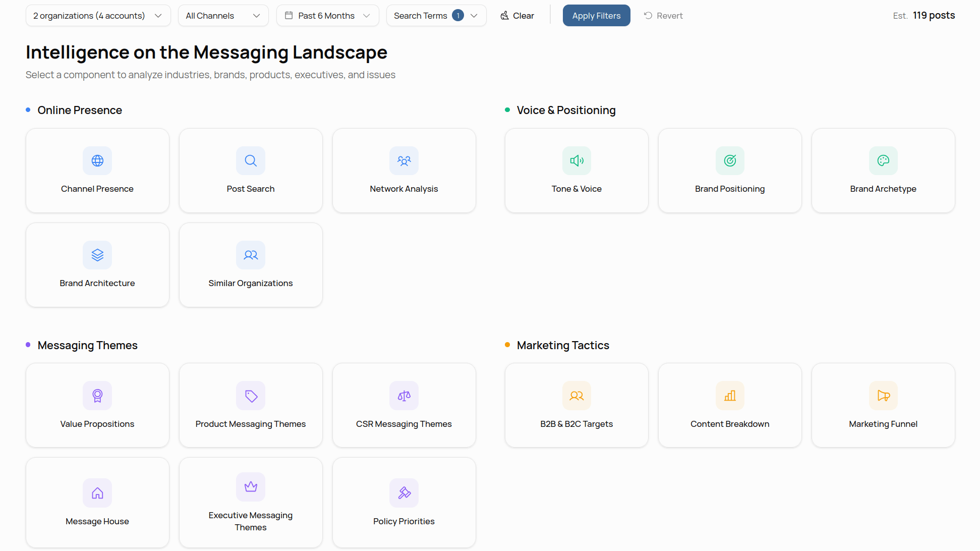980x551 pixels.
Task: Open the All Channels dropdown
Action: (223, 15)
